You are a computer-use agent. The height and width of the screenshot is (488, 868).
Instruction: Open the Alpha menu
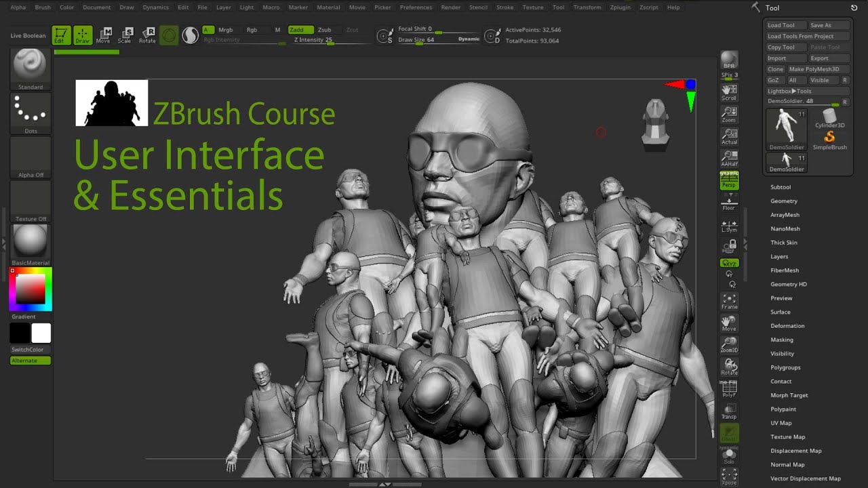[18, 7]
